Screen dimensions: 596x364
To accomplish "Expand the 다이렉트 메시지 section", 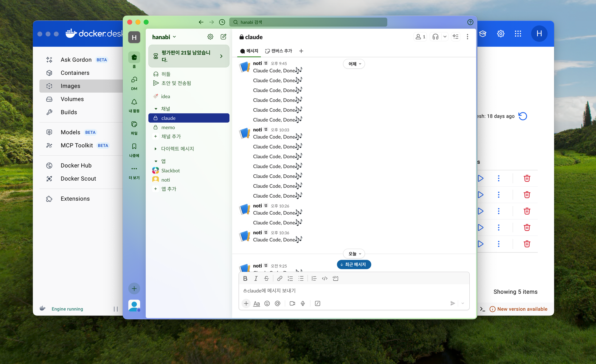I will (x=156, y=149).
